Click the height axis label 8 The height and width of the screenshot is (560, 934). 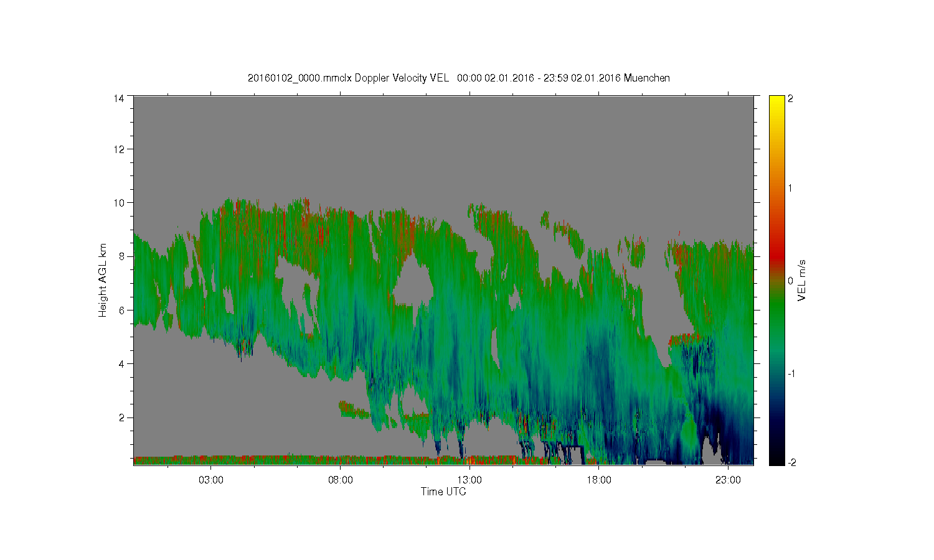tap(121, 256)
